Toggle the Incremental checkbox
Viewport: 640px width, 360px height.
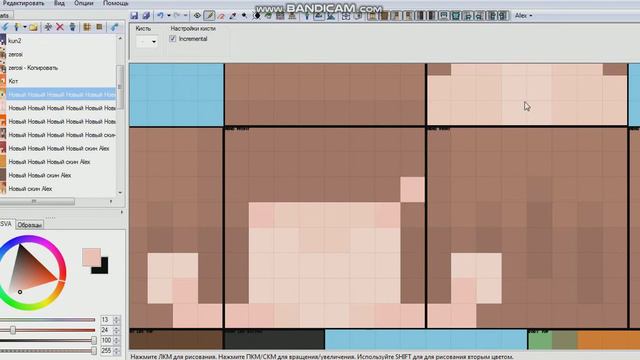tap(173, 39)
